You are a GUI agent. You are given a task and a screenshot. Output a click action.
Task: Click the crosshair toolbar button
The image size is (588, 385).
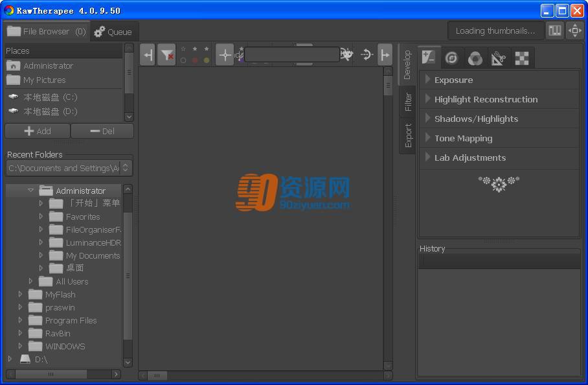pos(225,55)
